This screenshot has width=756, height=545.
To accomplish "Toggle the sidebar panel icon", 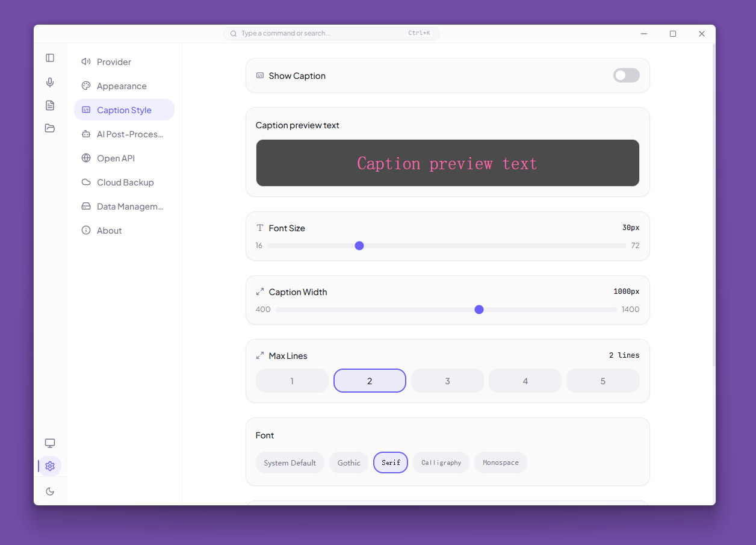I will pyautogui.click(x=50, y=58).
